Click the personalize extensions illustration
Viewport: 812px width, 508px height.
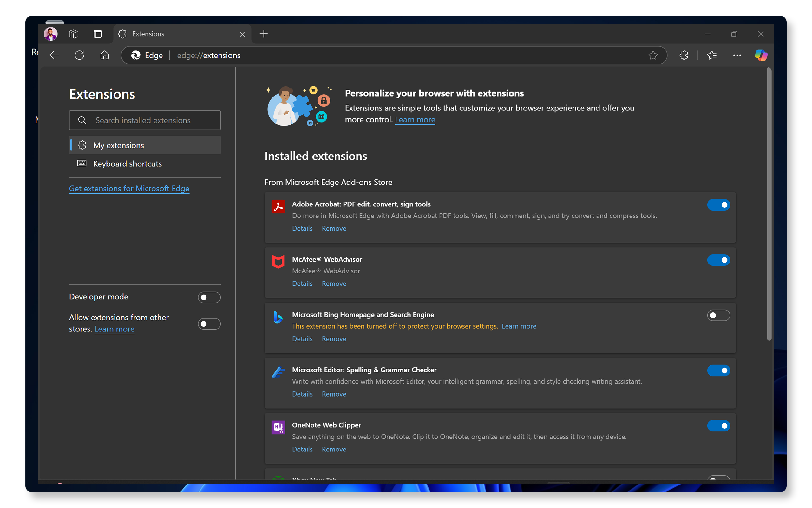tap(299, 106)
